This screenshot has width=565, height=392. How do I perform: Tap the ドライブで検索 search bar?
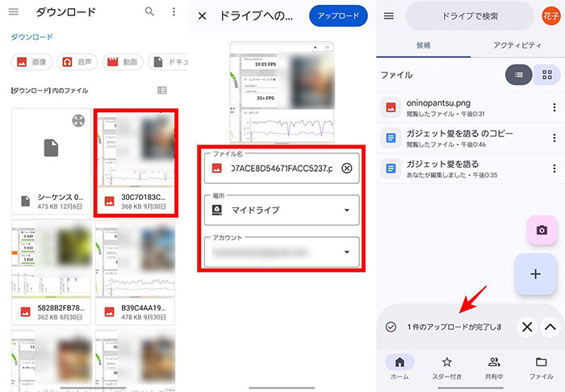[470, 16]
